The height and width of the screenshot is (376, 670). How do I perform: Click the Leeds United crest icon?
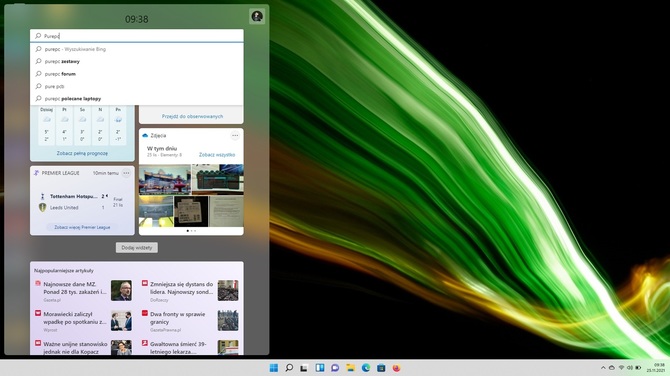[x=42, y=208]
